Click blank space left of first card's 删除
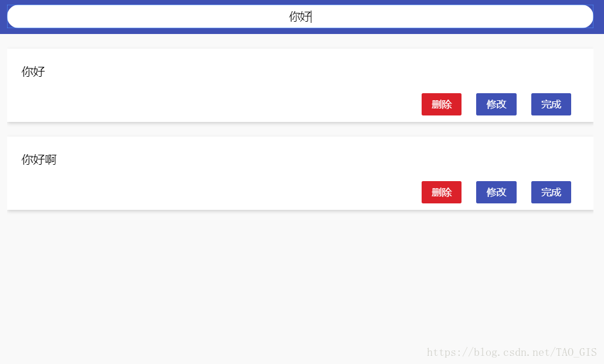The image size is (604, 364). [235, 104]
